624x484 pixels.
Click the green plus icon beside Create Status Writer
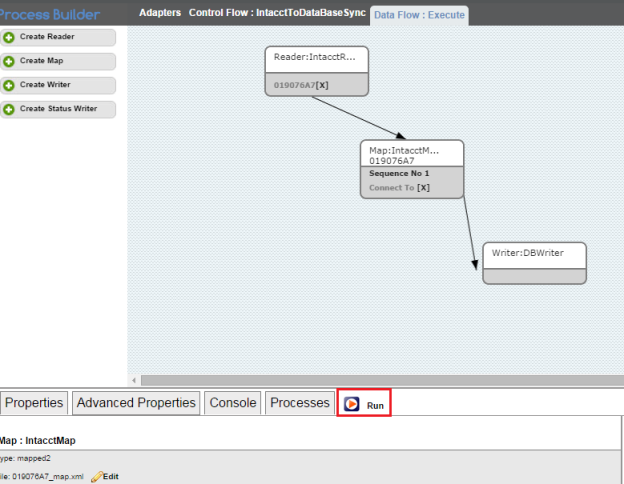[x=9, y=109]
